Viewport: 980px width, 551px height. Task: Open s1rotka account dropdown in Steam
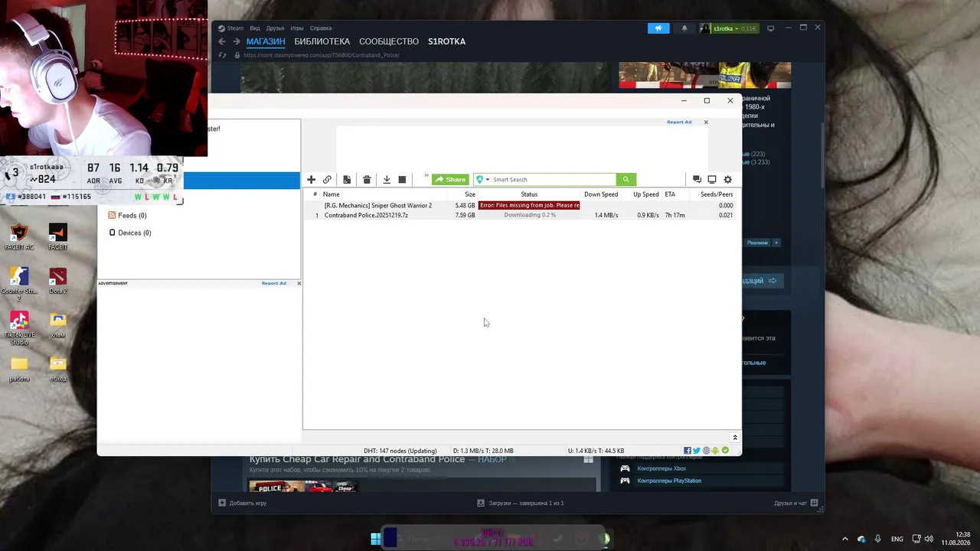click(729, 28)
